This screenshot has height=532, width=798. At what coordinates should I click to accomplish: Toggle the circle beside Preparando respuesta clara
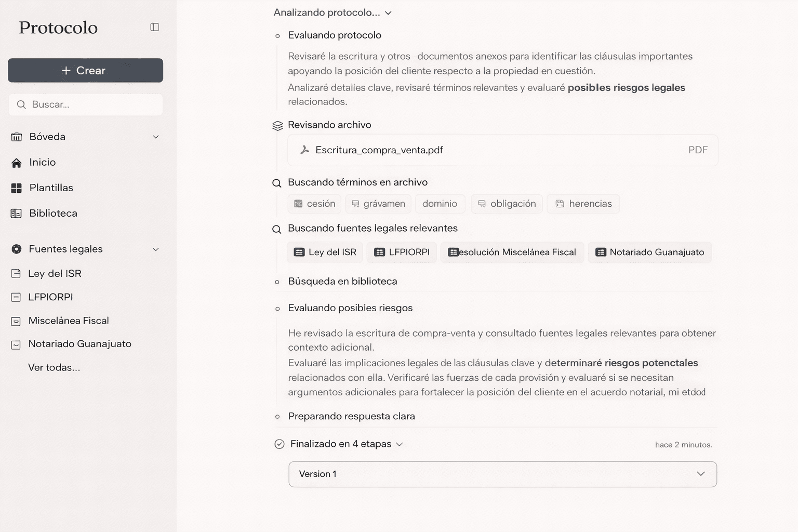click(278, 416)
